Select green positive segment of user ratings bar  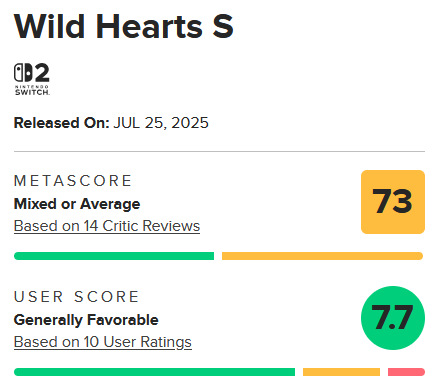pyautogui.click(x=154, y=372)
